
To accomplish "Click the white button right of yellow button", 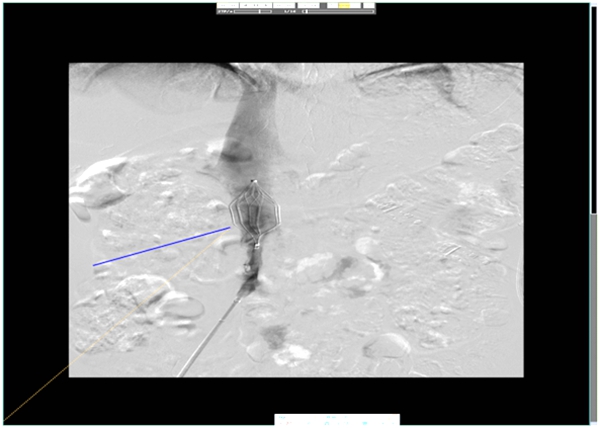I will tap(357, 5).
